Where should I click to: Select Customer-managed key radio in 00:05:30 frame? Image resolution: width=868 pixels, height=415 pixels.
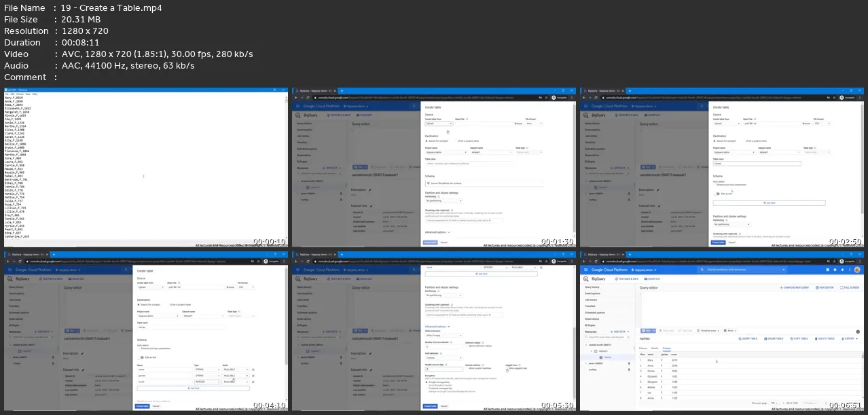[x=427, y=388]
